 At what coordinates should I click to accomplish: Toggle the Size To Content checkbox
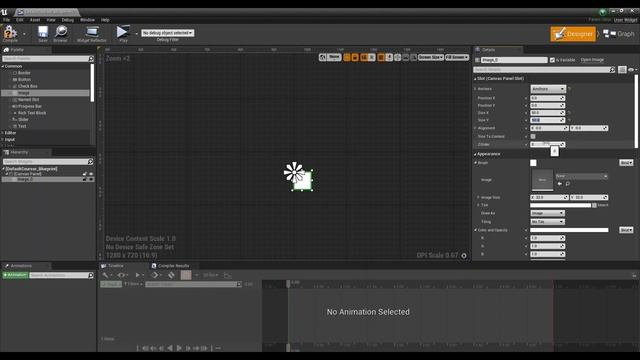coord(533,136)
